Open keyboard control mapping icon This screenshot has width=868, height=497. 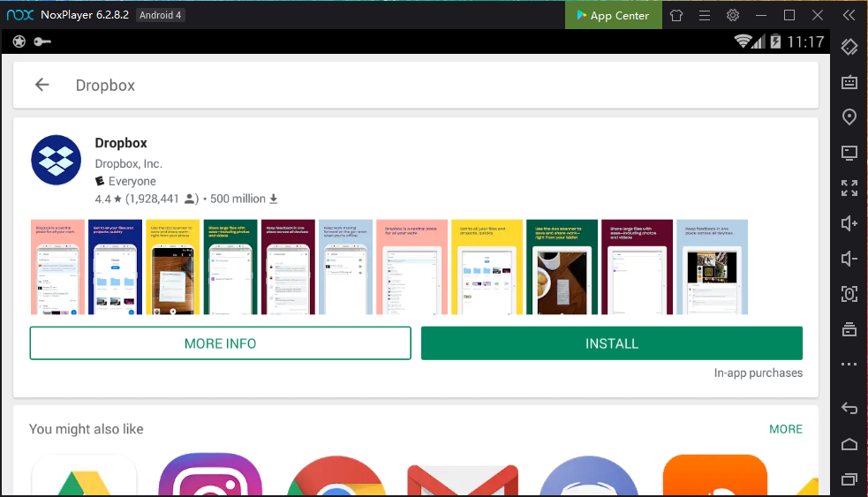(x=849, y=82)
